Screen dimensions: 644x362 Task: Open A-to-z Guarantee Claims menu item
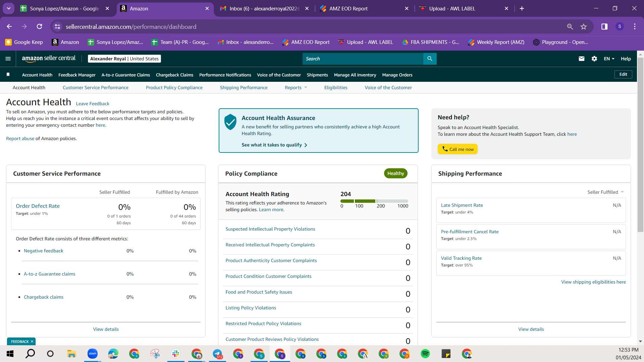coord(126,75)
